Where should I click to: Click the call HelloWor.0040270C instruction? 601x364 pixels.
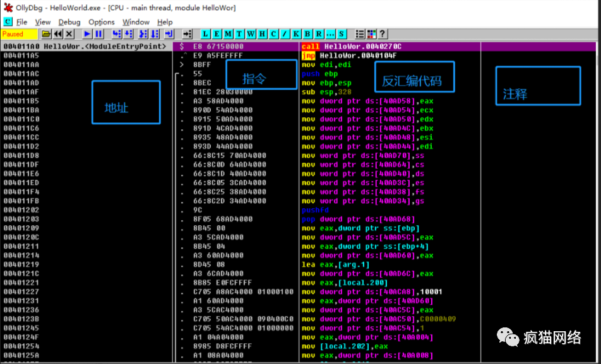coord(352,46)
